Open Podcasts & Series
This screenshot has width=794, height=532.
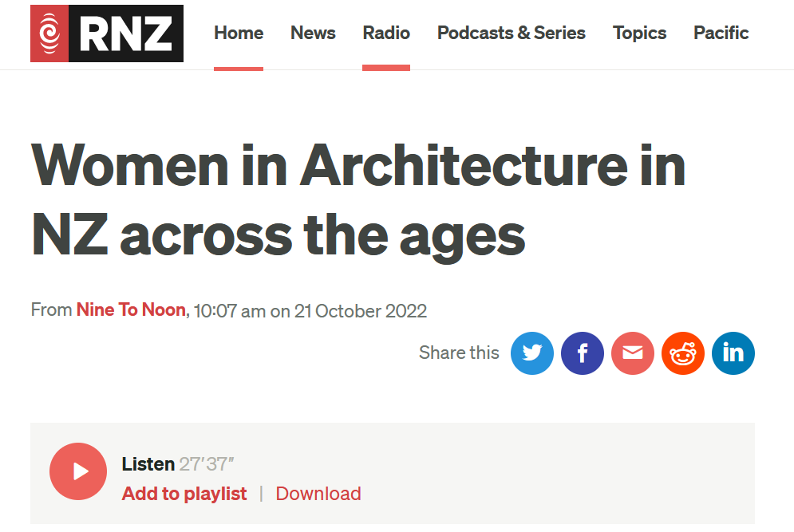pos(512,33)
